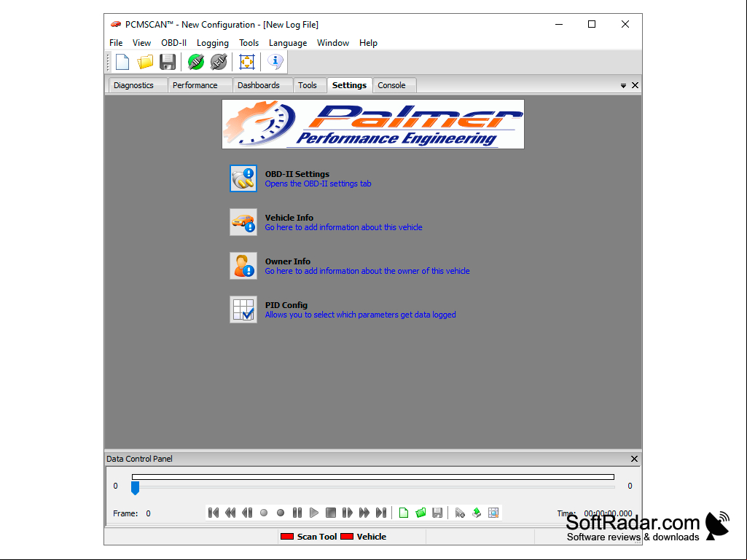Maximize the PCMSCAN window
The height and width of the screenshot is (560, 747).
tap(592, 24)
